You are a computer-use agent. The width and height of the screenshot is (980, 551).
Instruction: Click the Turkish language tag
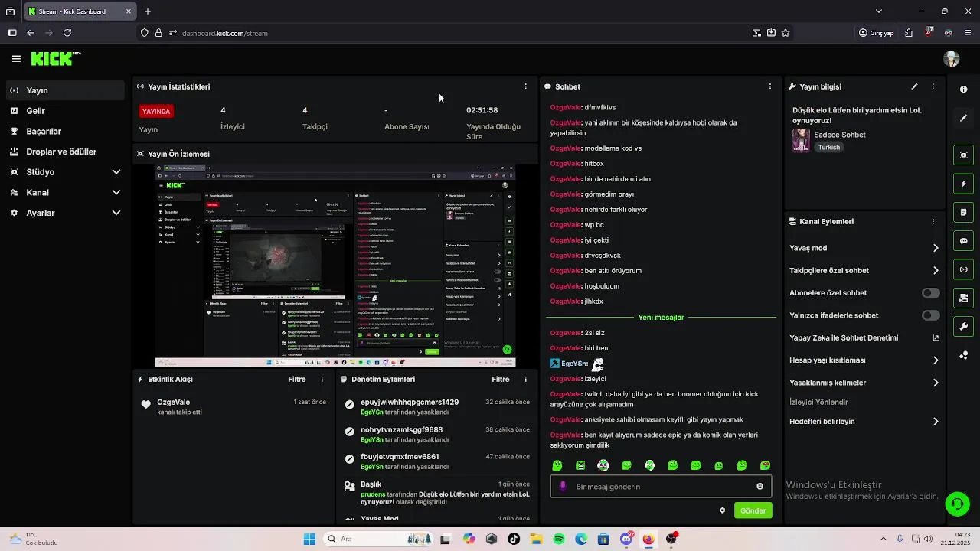[x=828, y=147]
